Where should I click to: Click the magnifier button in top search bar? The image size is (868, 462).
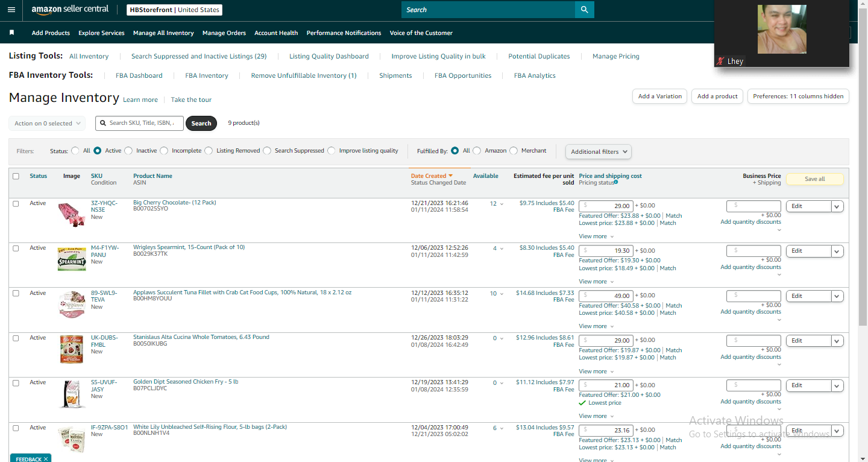pos(584,10)
